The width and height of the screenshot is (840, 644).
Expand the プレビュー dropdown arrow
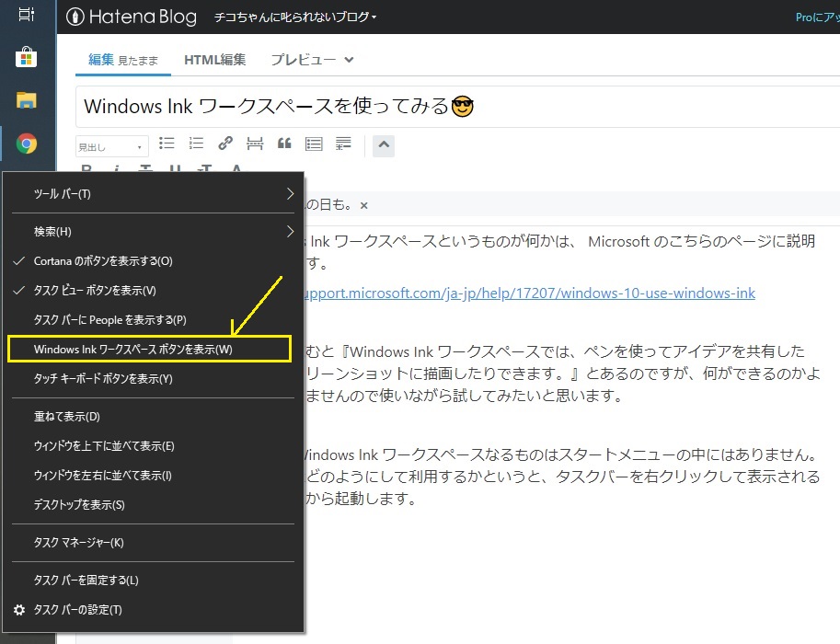click(x=349, y=60)
